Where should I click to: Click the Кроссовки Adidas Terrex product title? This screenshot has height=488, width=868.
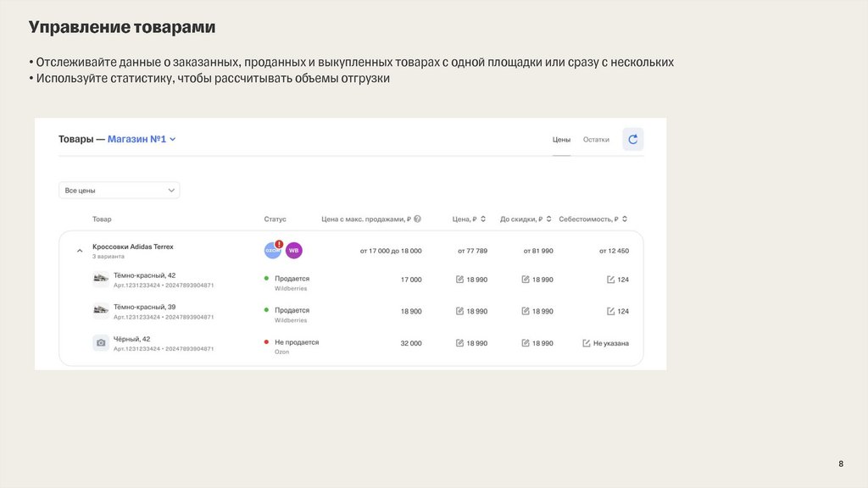133,247
